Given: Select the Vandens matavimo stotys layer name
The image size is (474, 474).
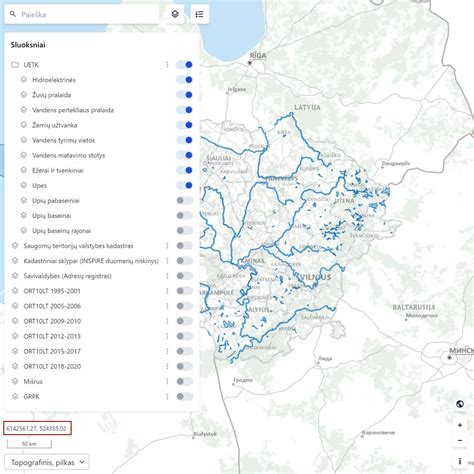Looking at the screenshot, I should click(x=68, y=155).
